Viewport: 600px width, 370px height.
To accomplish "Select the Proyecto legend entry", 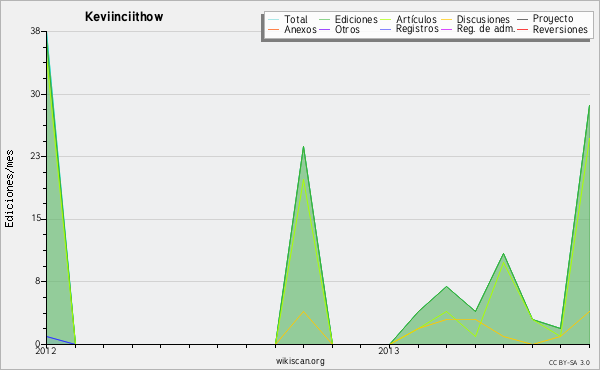I will click(553, 19).
